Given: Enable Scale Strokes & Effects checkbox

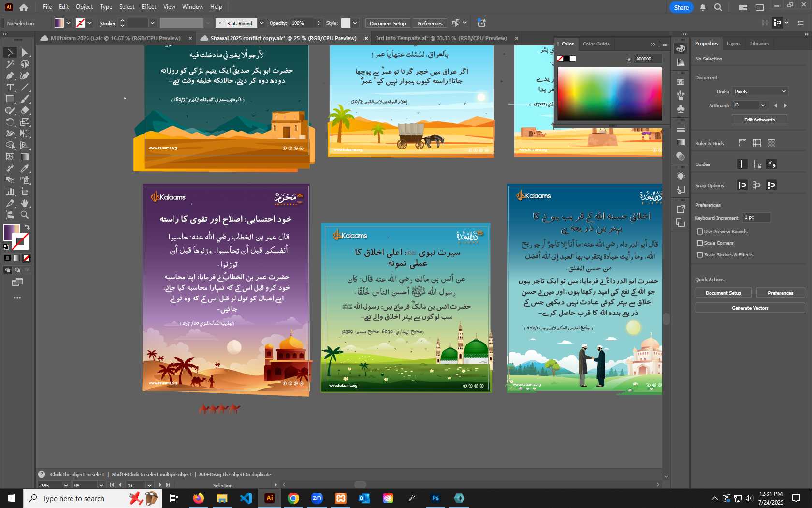Looking at the screenshot, I should tap(700, 255).
